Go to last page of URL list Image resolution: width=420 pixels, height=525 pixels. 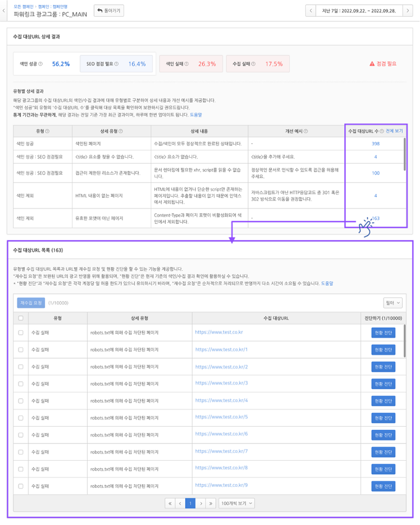[211, 503]
